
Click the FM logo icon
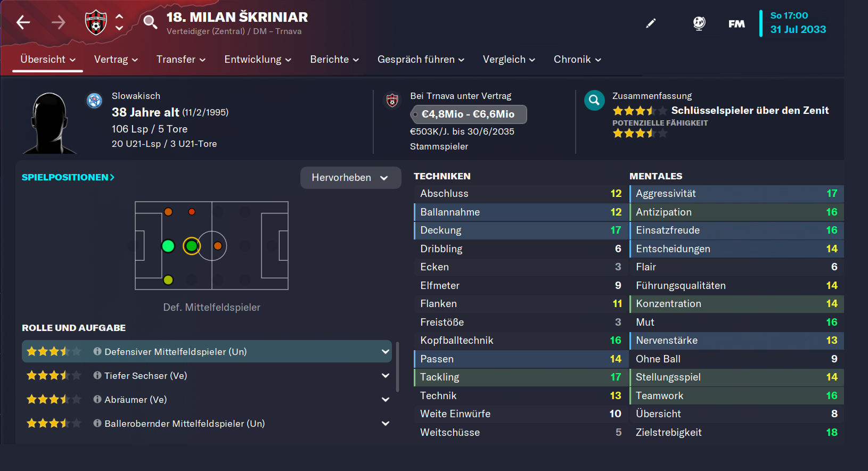[x=736, y=23]
